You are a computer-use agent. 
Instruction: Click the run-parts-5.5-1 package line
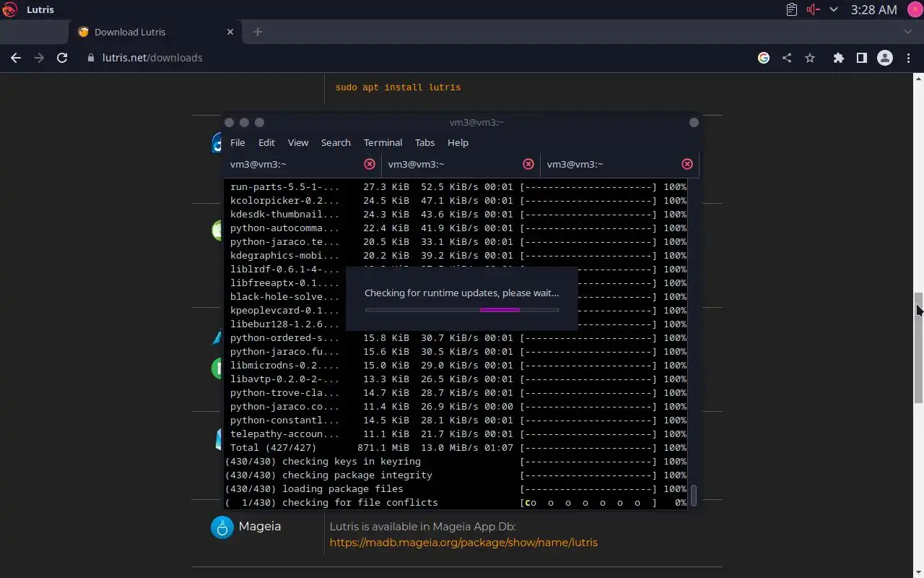458,187
